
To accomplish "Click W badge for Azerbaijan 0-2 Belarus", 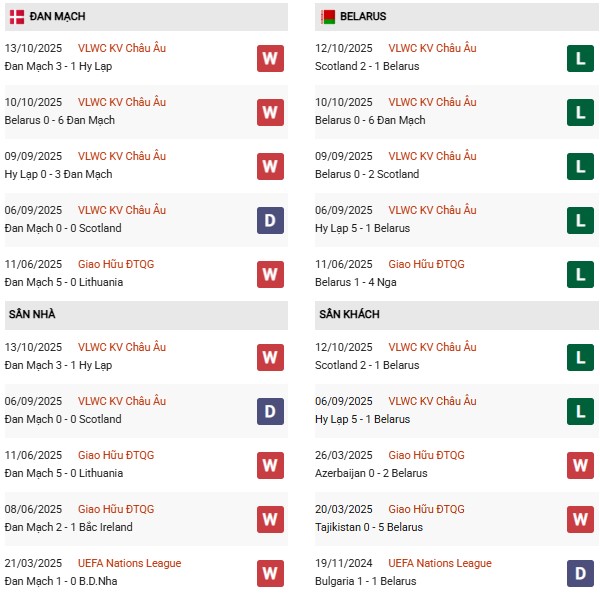I will pyautogui.click(x=580, y=465).
